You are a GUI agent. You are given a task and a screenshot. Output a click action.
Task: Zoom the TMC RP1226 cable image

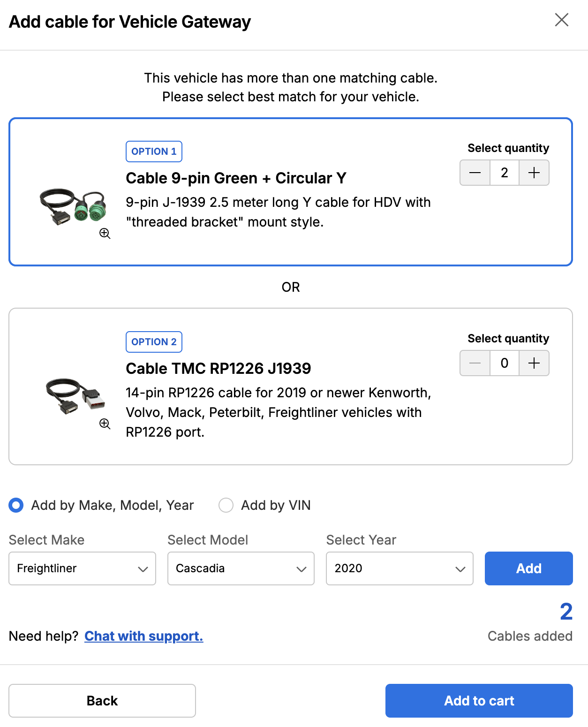(x=105, y=424)
